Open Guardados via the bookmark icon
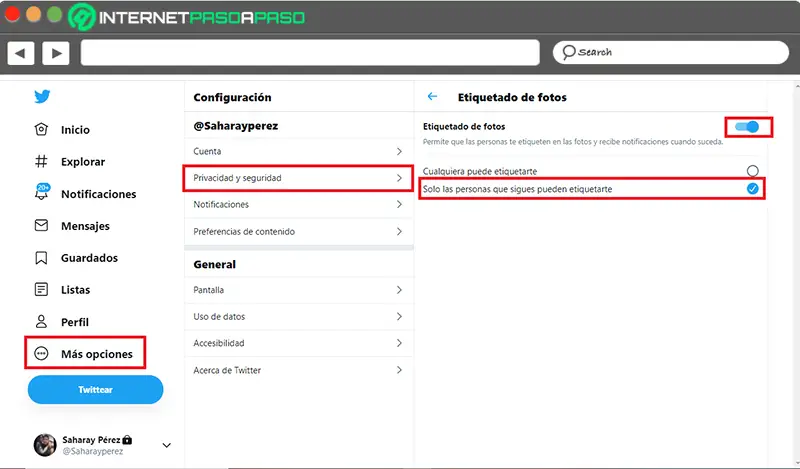The width and height of the screenshot is (800, 469). coord(41,258)
